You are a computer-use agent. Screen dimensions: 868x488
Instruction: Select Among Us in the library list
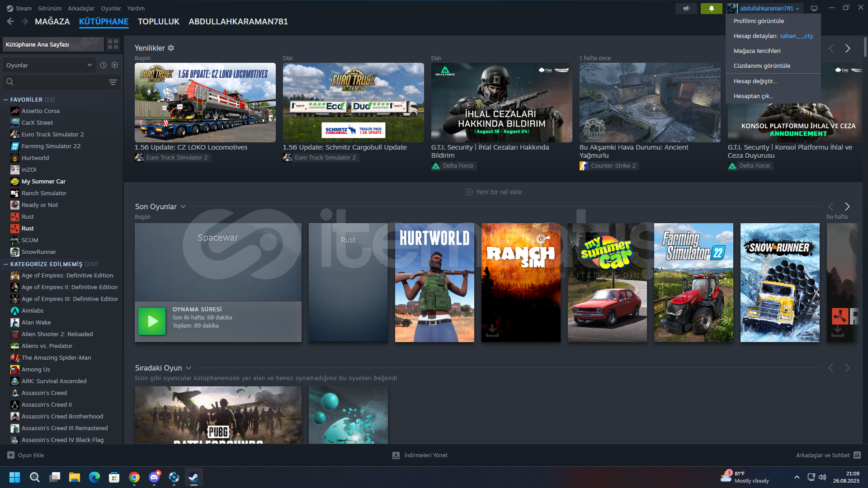[36, 369]
